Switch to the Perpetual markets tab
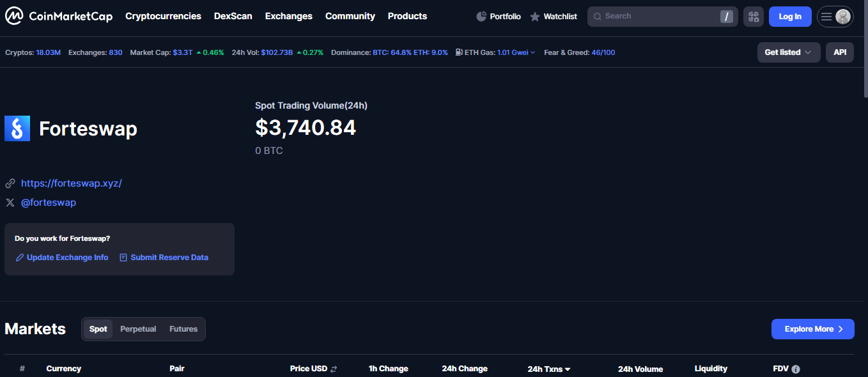868x377 pixels. point(138,329)
